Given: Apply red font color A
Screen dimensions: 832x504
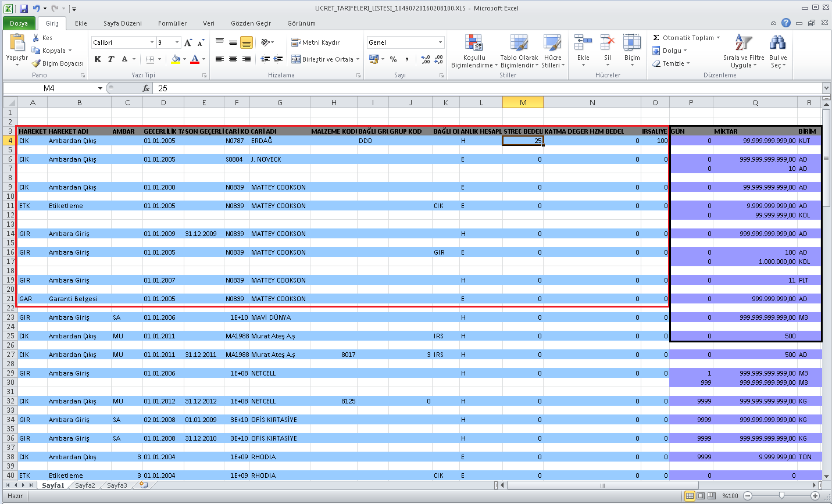Looking at the screenshot, I should point(195,59).
